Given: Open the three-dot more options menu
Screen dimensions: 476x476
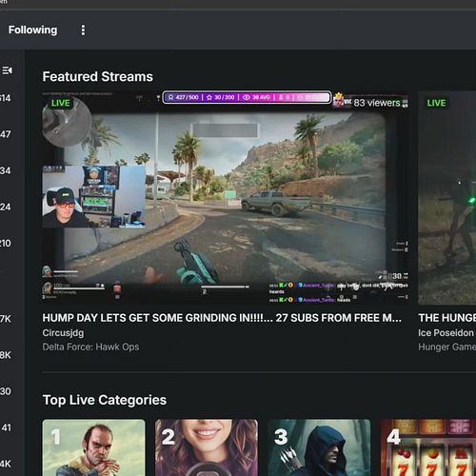Looking at the screenshot, I should point(83,30).
